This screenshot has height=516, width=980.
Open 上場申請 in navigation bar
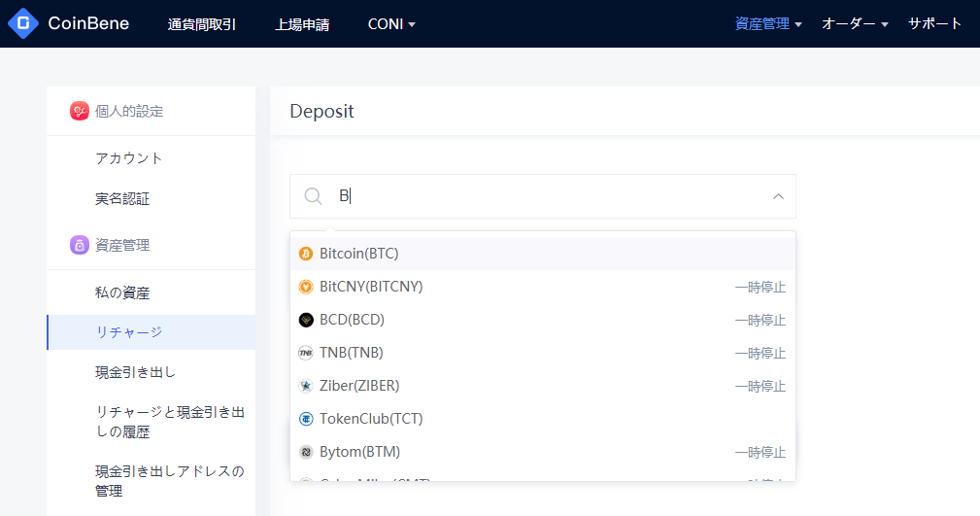(302, 24)
